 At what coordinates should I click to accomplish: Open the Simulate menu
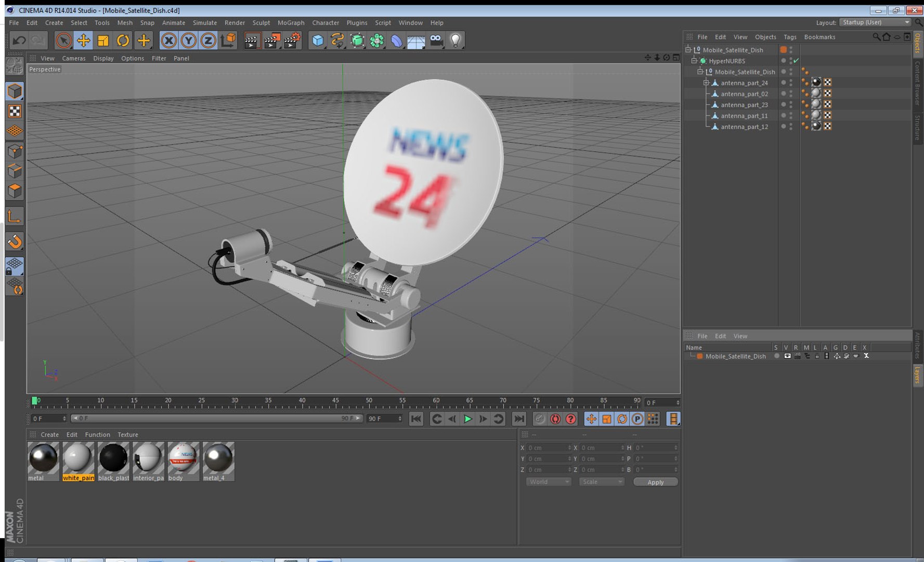tap(204, 23)
